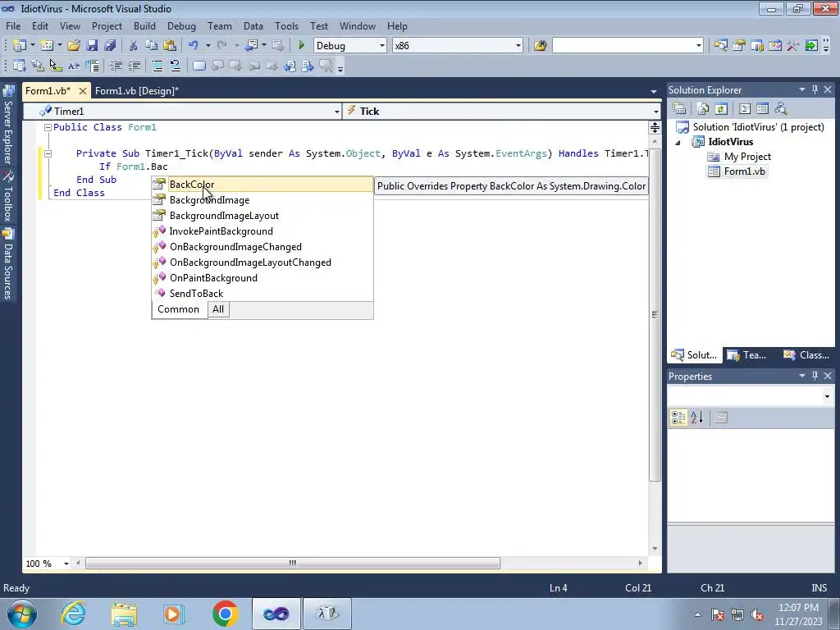Open the Properties Window toolbar icon
840x630 pixels.
[739, 46]
